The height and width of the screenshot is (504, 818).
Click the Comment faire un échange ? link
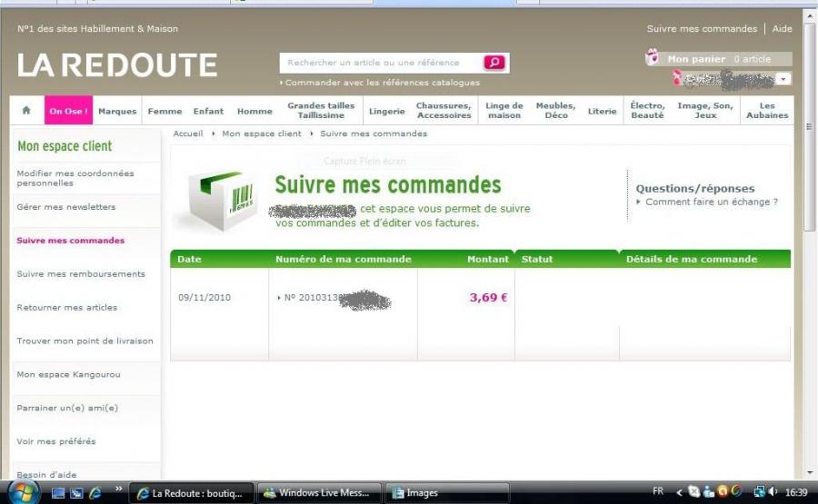pyautogui.click(x=711, y=203)
